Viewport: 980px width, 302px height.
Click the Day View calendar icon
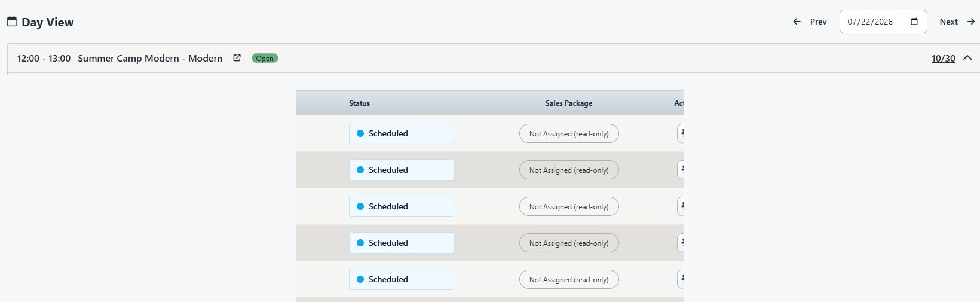(x=11, y=22)
